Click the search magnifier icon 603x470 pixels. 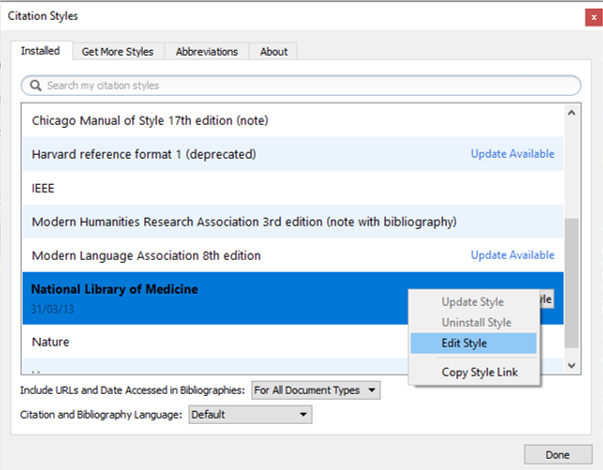point(36,85)
